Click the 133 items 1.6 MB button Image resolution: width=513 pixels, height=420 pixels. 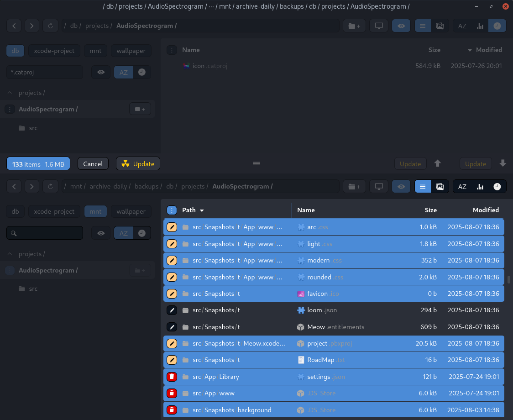pyautogui.click(x=38, y=164)
